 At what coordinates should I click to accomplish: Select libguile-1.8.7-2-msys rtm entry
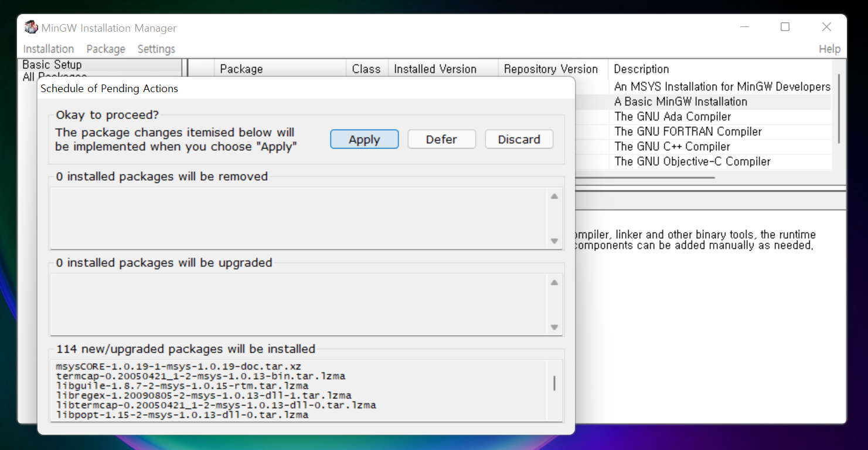click(182, 386)
